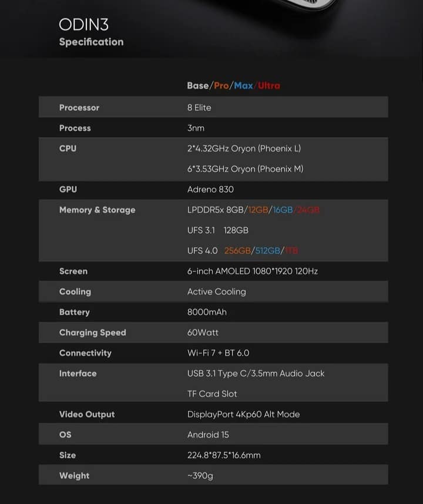This screenshot has height=504, width=423.
Task: Click the Wi-Fi 7 + BT 6.0 text
Action: tap(218, 353)
